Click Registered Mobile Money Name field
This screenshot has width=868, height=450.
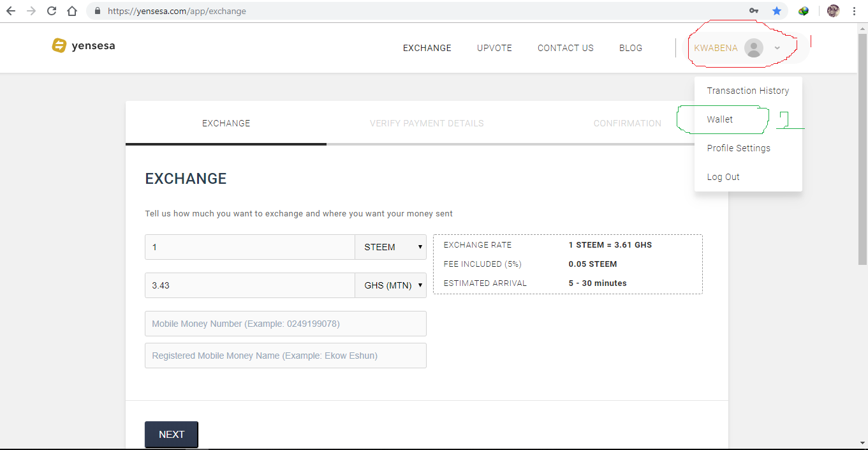pyautogui.click(x=286, y=356)
